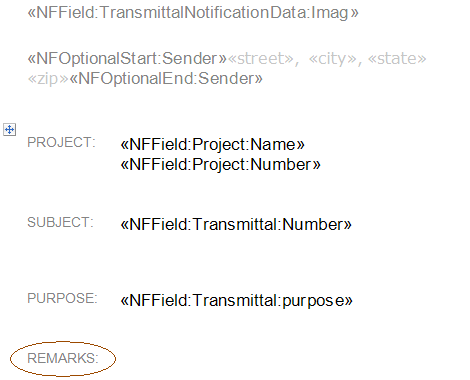Select the NFField:Project:Number merge field
The width and height of the screenshot is (470, 380).
tap(220, 165)
